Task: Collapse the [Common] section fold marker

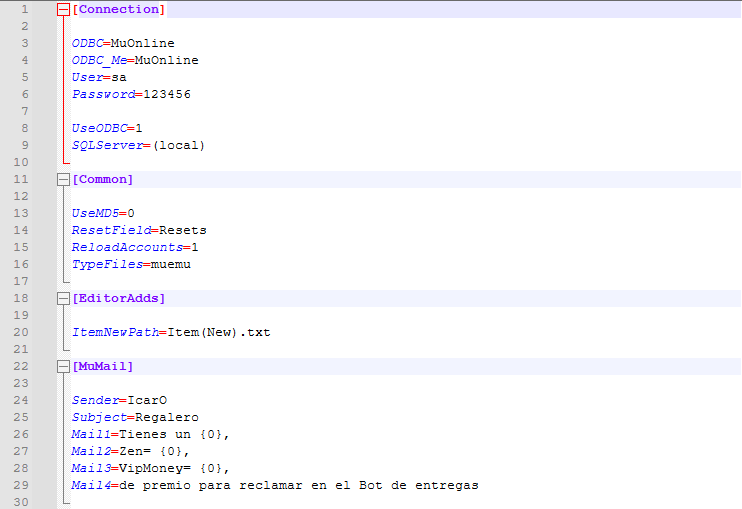Action: coord(63,179)
